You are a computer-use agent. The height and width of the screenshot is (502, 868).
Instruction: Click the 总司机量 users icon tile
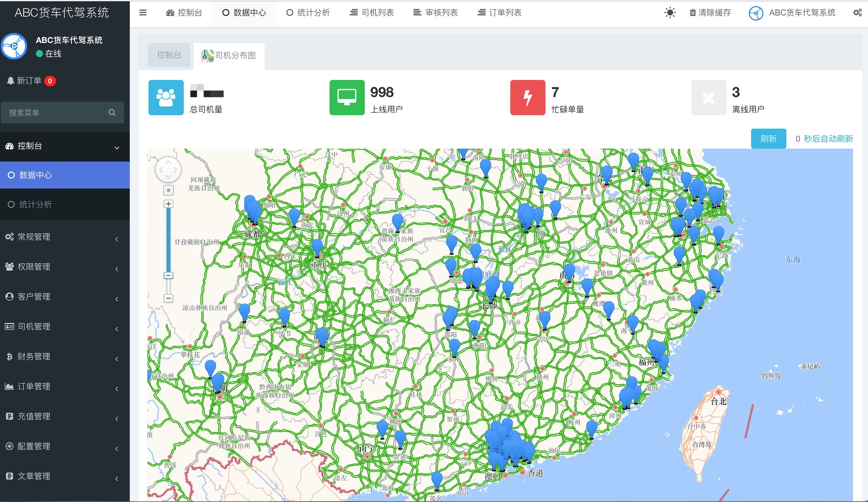(166, 98)
